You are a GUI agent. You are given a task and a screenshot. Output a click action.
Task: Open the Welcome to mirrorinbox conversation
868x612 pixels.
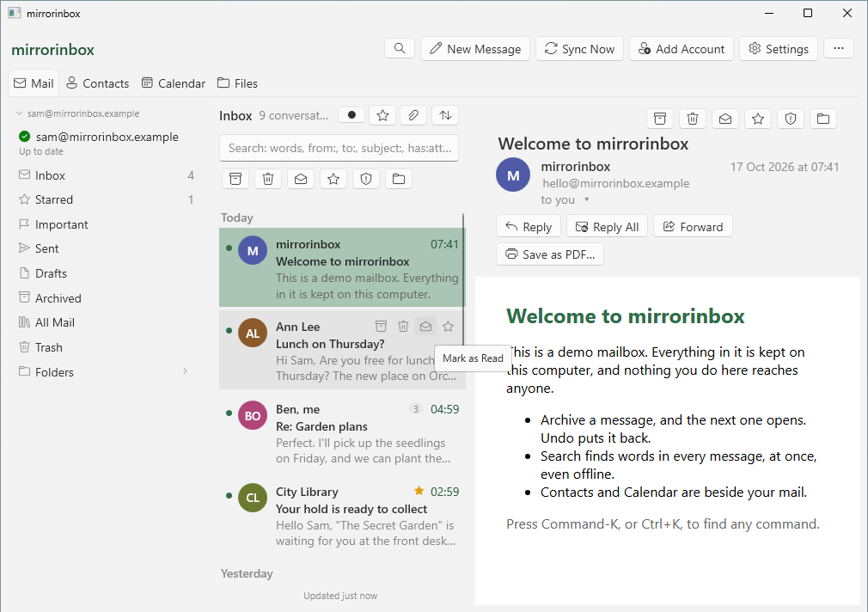coord(342,267)
